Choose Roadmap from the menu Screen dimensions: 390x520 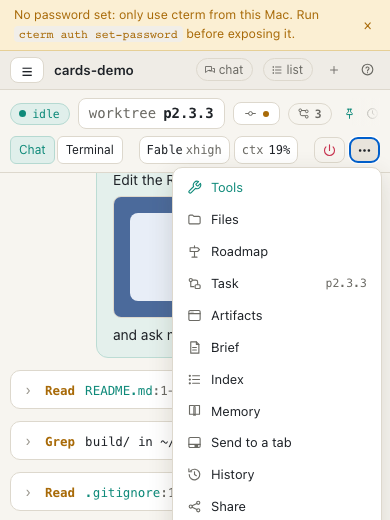(x=277, y=252)
